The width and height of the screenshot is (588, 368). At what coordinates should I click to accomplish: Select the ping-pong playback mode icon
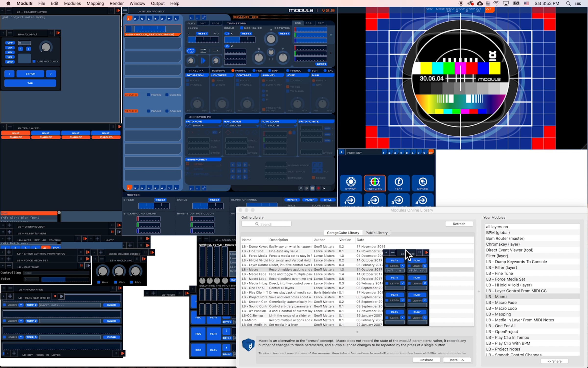(203, 51)
